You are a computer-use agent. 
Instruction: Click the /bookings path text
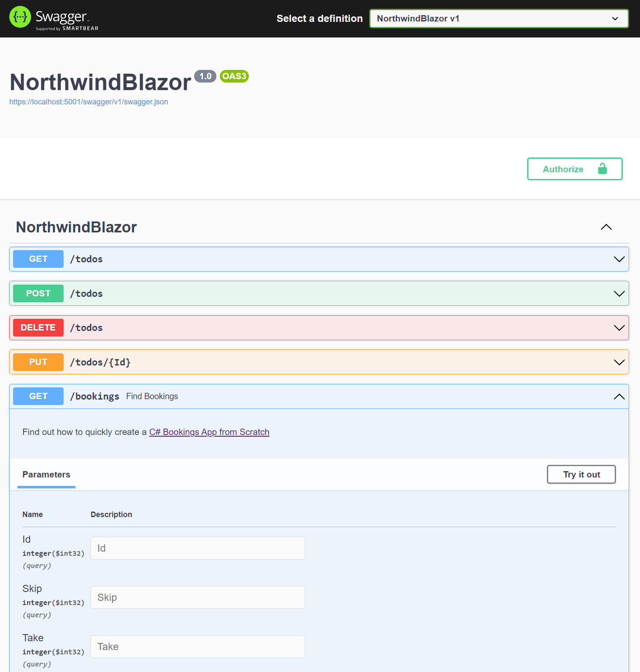[x=95, y=397]
